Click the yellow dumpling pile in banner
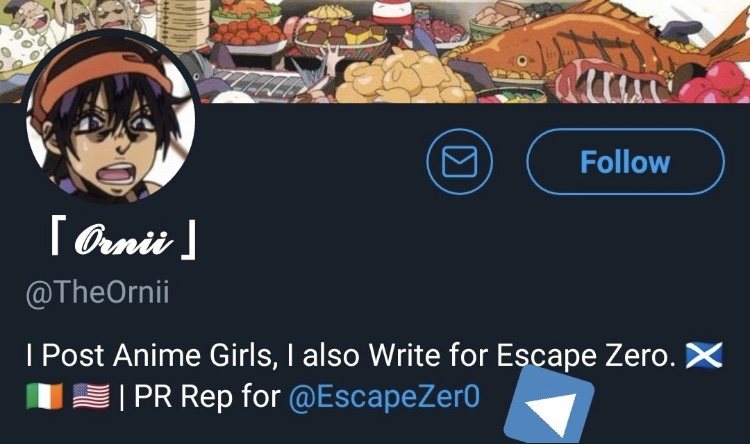Image resolution: width=750 pixels, height=444 pixels. coord(404,79)
